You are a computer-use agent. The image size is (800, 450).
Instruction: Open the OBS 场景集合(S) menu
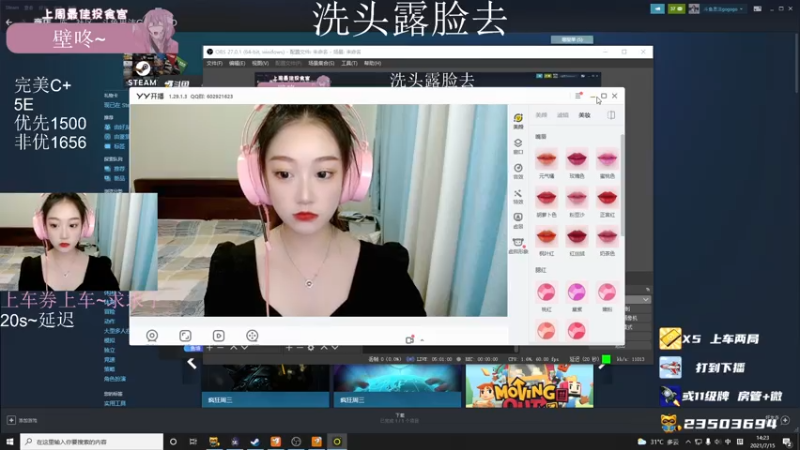pyautogui.click(x=321, y=63)
